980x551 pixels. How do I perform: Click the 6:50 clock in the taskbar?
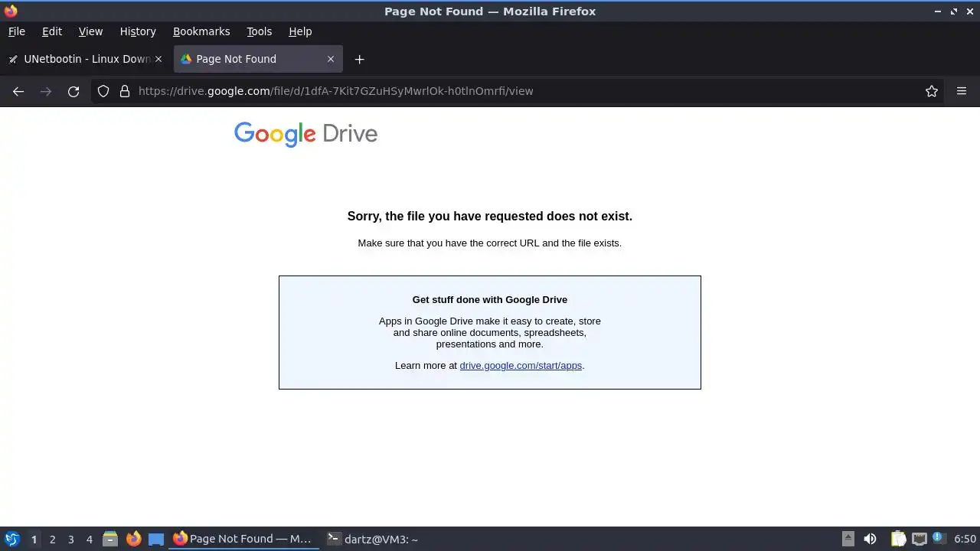[965, 539]
